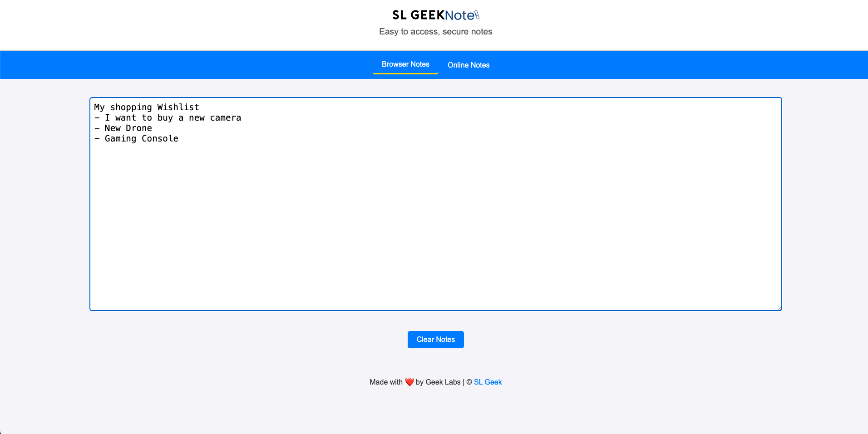The width and height of the screenshot is (868, 434).
Task: Open the Online Notes tab
Action: click(x=469, y=65)
